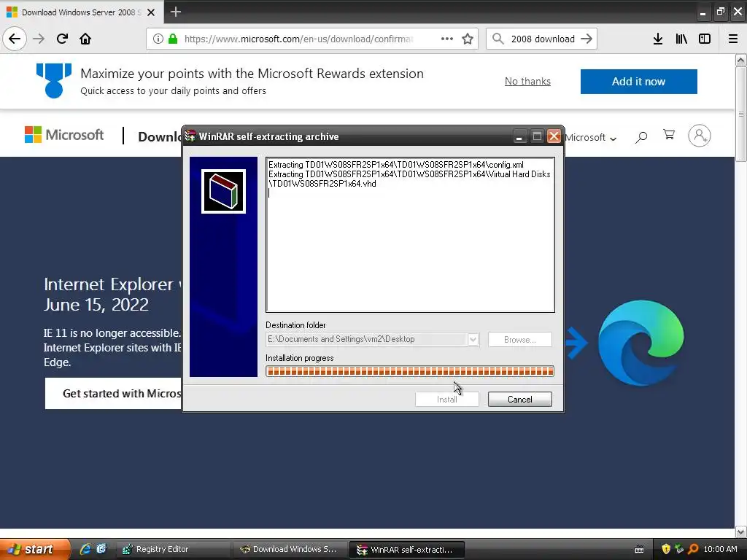
Task: Click the page scrollbar up arrow
Action: pyautogui.click(x=741, y=60)
